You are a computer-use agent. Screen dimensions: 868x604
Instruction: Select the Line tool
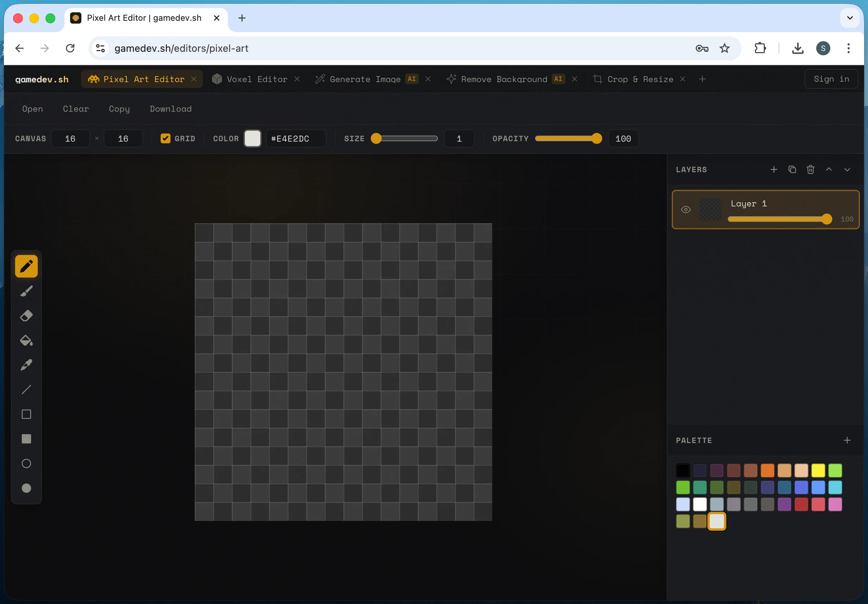point(26,390)
